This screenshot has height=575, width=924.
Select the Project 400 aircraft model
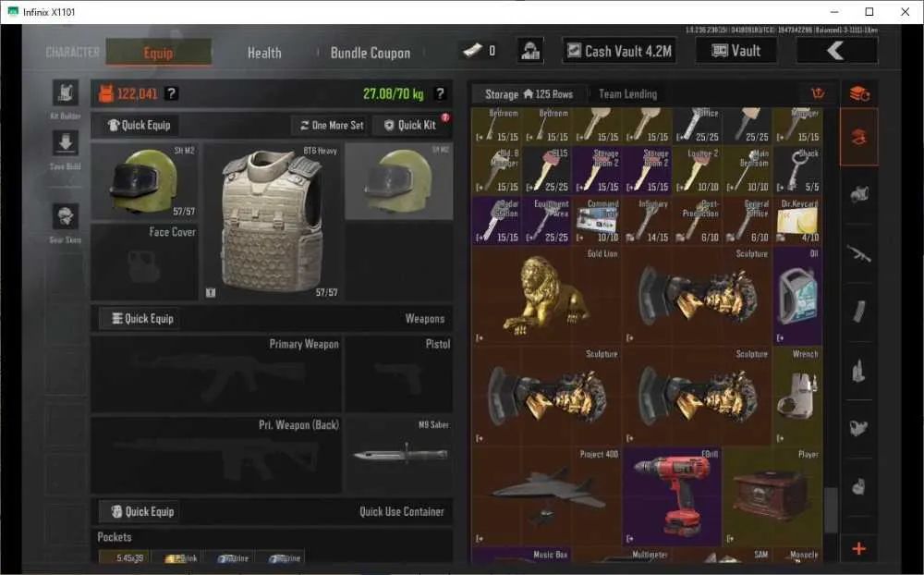pos(546,496)
